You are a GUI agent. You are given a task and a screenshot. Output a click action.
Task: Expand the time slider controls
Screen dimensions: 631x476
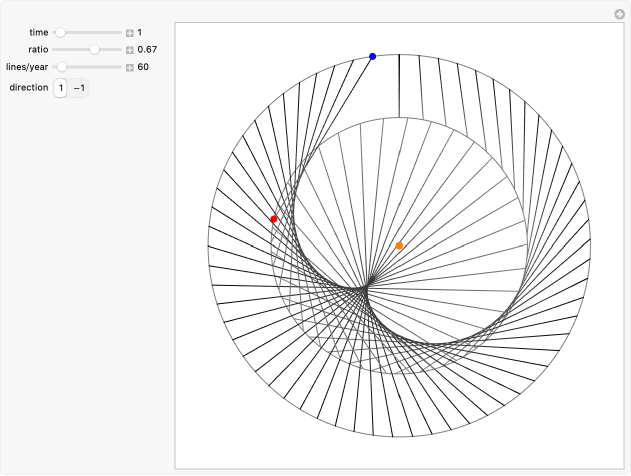130,33
